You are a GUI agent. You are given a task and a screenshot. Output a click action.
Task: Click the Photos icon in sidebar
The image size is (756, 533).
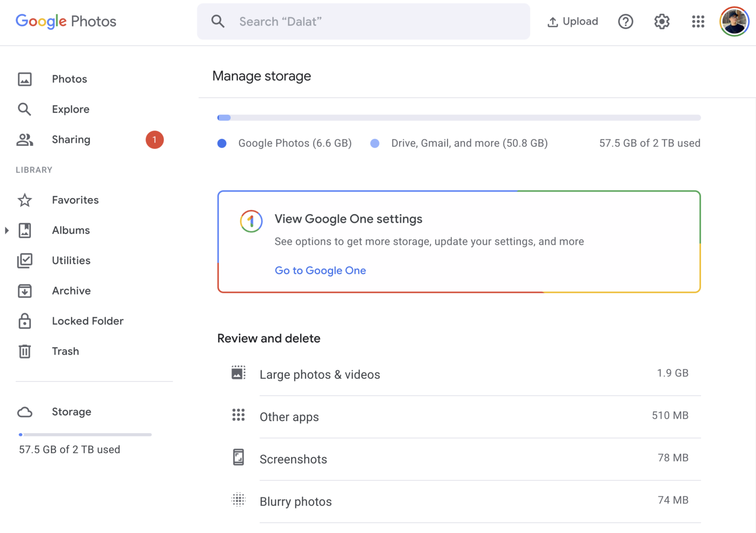pos(25,79)
